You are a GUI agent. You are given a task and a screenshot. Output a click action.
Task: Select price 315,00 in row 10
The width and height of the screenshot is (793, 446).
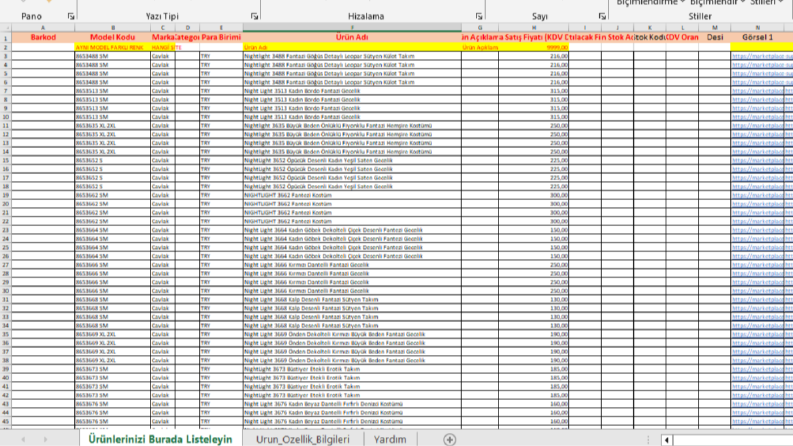click(x=534, y=117)
